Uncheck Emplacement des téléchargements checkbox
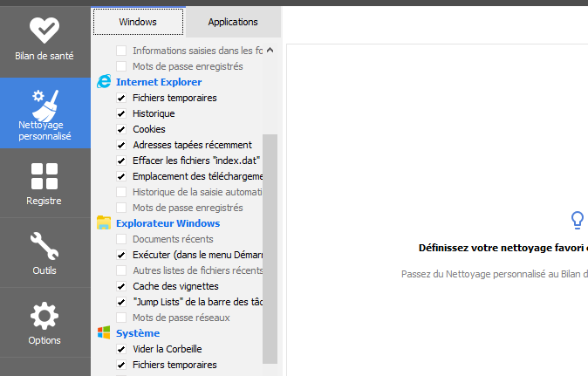588x376 pixels. point(121,176)
